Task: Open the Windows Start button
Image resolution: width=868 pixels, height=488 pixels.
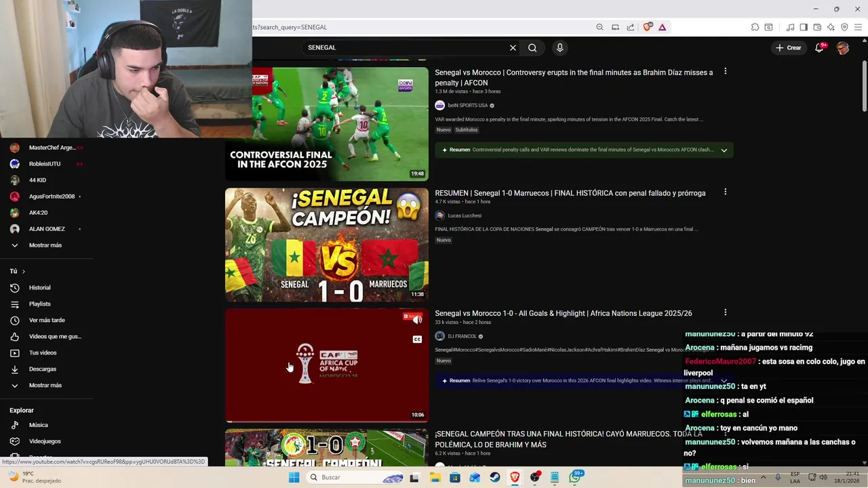Action: pos(294,477)
